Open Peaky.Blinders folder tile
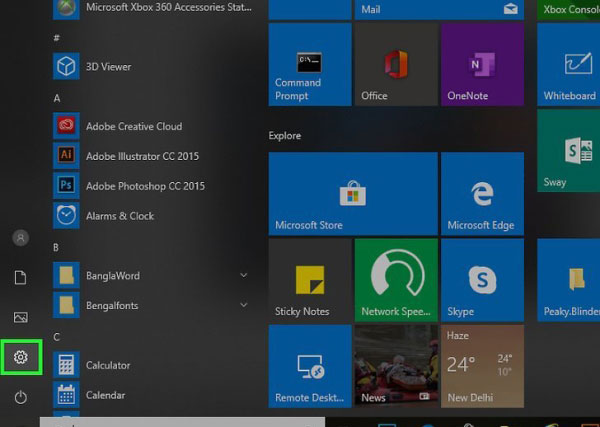600x427 pixels. 569,280
